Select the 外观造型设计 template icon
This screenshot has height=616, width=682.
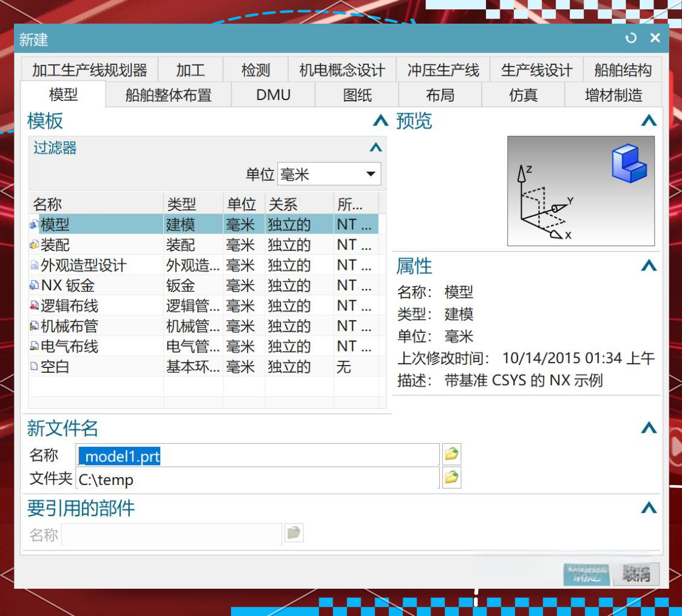pos(34,265)
